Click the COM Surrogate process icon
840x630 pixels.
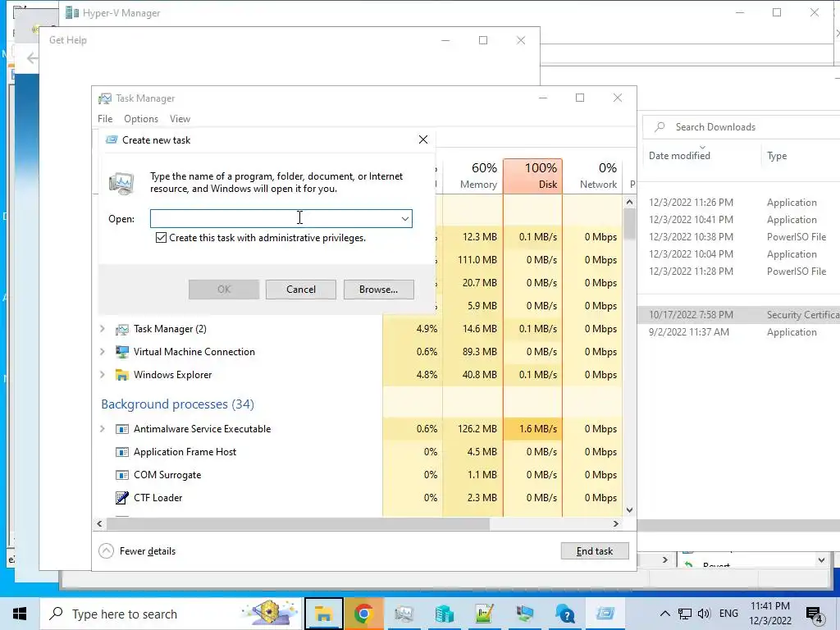pyautogui.click(x=122, y=475)
